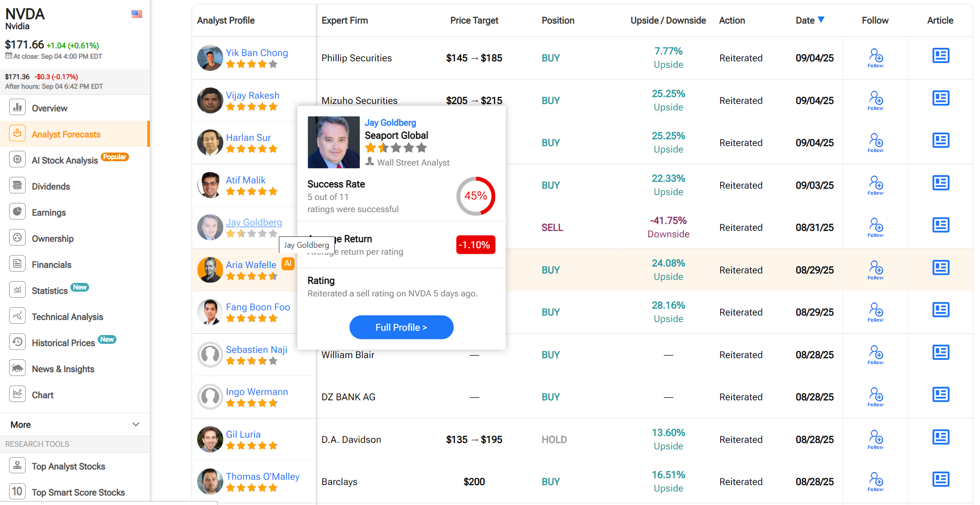The height and width of the screenshot is (505, 980).
Task: Click the Full Profile button
Action: click(x=401, y=327)
